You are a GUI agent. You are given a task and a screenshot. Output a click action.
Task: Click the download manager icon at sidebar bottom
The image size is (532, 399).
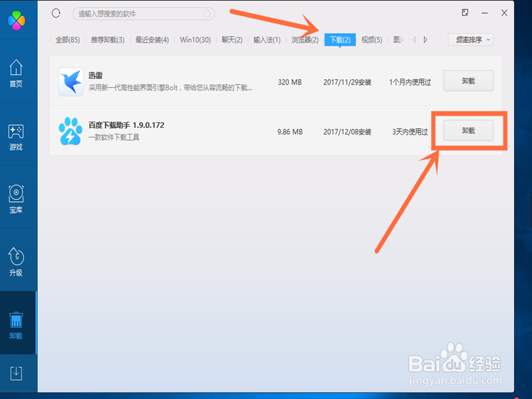(x=18, y=372)
